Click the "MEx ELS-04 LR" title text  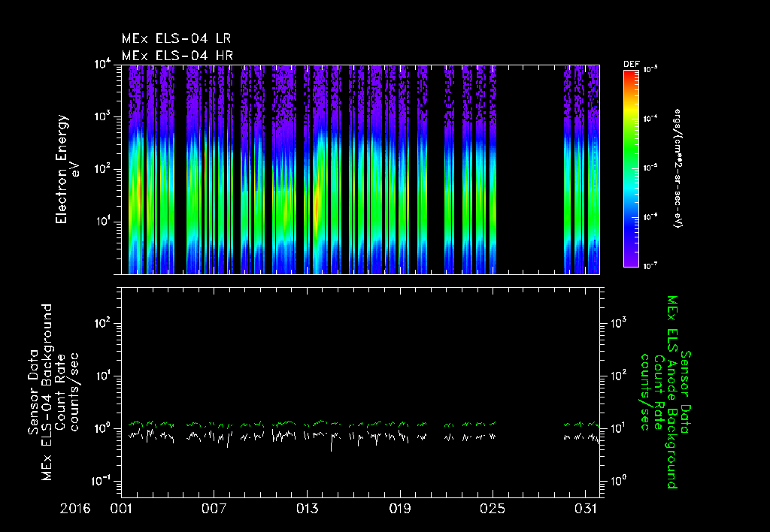(x=177, y=38)
